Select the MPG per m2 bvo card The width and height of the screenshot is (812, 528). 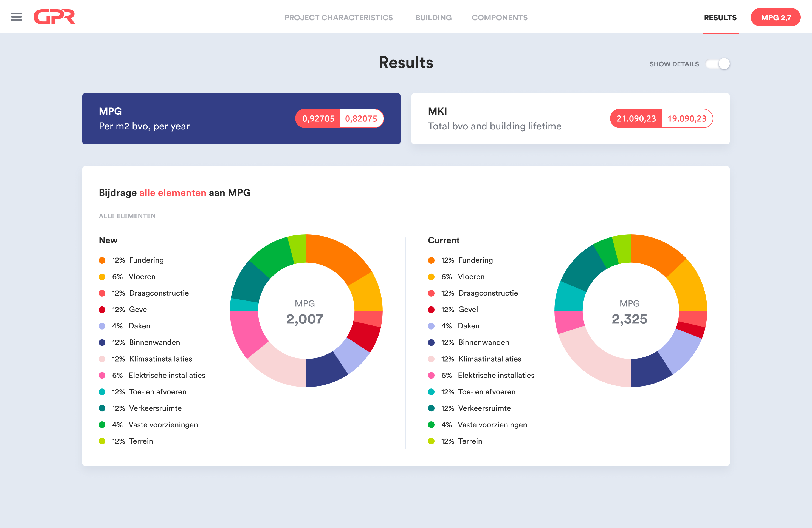241,119
